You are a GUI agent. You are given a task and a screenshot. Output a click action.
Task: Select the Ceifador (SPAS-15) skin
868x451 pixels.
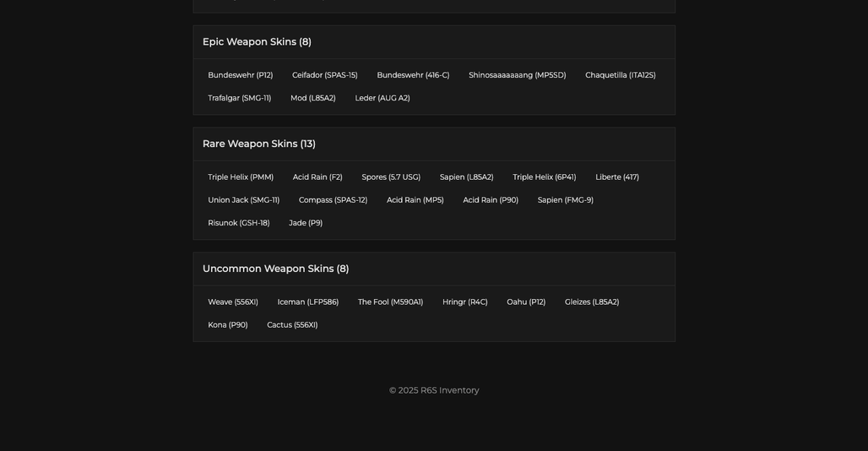[325, 75]
